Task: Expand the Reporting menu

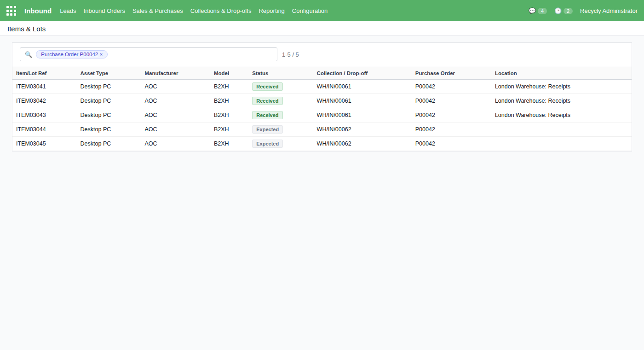Action: tap(272, 11)
